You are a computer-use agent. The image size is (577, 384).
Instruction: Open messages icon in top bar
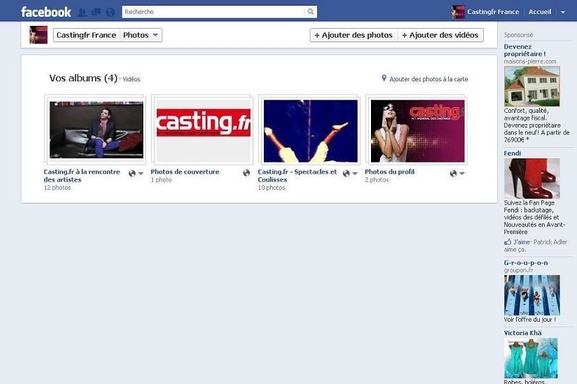[96, 12]
